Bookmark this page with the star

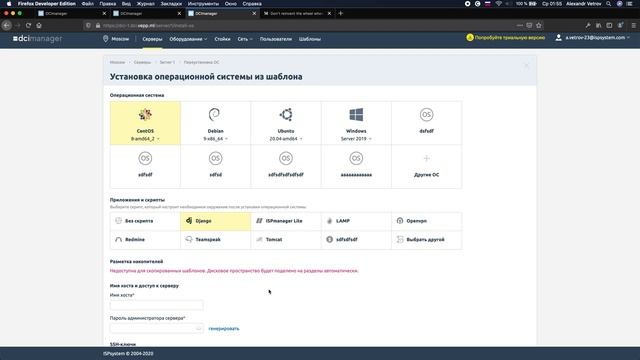[x=539, y=25]
